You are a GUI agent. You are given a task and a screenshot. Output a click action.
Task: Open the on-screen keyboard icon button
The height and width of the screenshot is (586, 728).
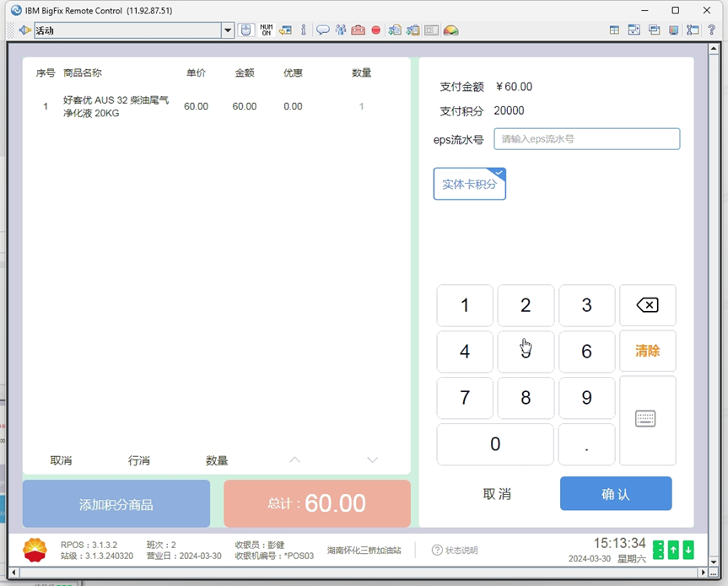(x=646, y=419)
